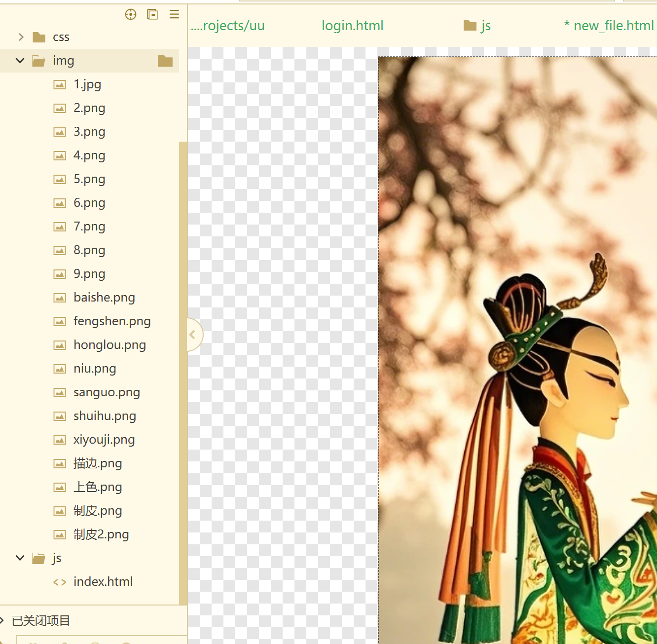The height and width of the screenshot is (644, 657).
Task: Open file 7.png
Action: [x=89, y=227]
